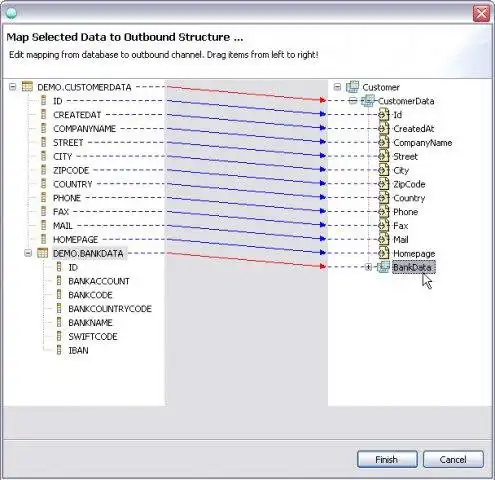Click element icon beside ZipCode target
The width and height of the screenshot is (495, 480).
click(x=384, y=184)
